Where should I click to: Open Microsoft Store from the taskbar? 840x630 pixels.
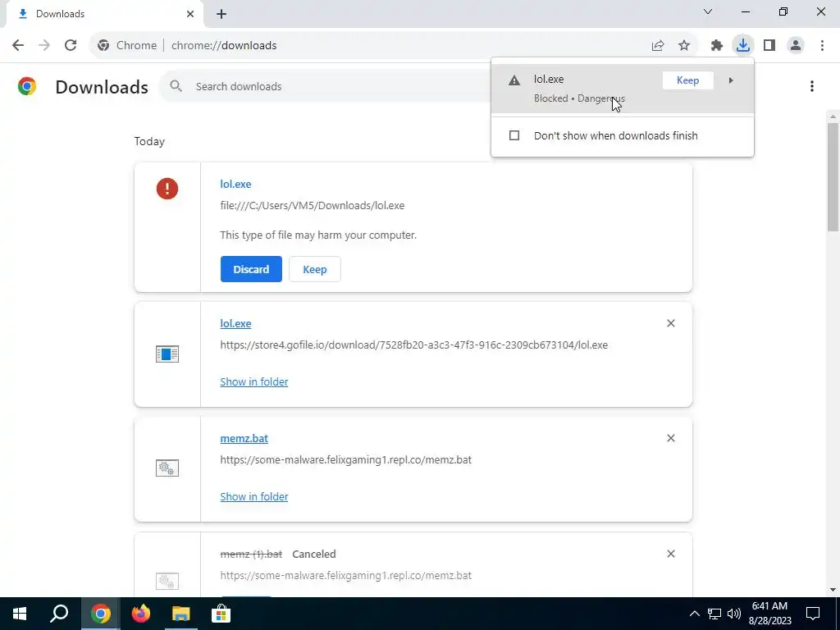(221, 614)
